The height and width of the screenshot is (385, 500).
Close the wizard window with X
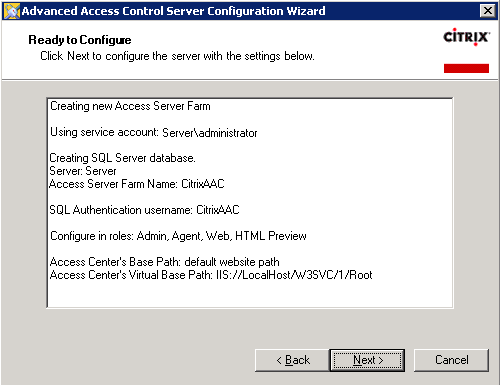click(488, 11)
